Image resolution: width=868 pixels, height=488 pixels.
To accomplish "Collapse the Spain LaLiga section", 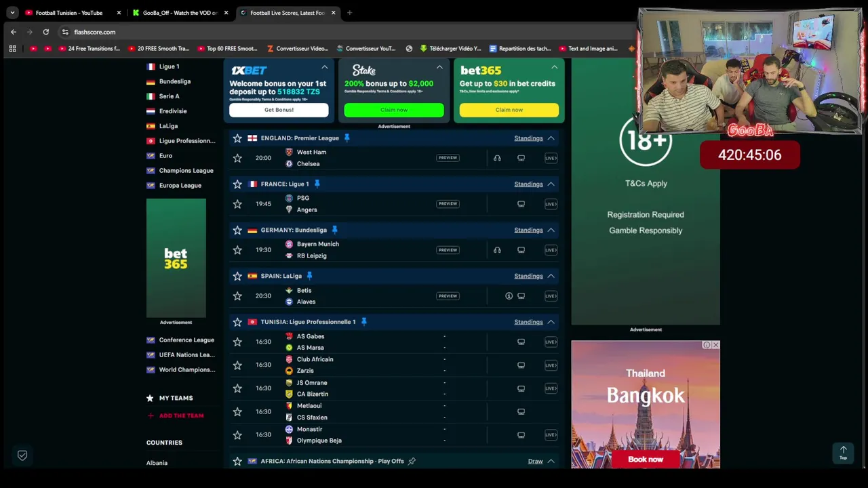I will [551, 277].
